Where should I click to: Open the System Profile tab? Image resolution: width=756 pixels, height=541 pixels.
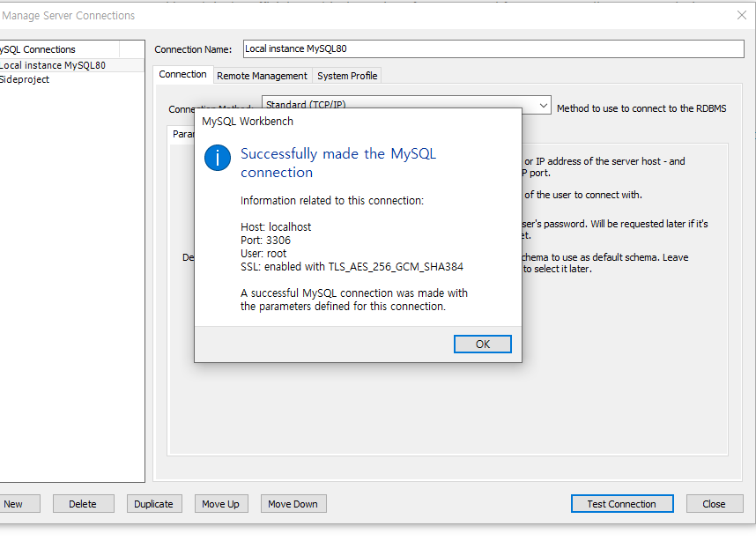pyautogui.click(x=347, y=76)
